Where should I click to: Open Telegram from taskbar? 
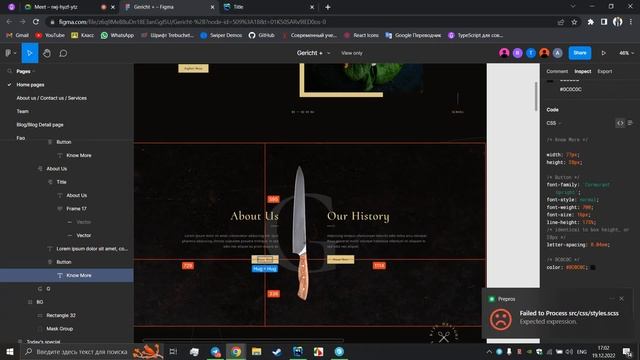[x=215, y=351]
